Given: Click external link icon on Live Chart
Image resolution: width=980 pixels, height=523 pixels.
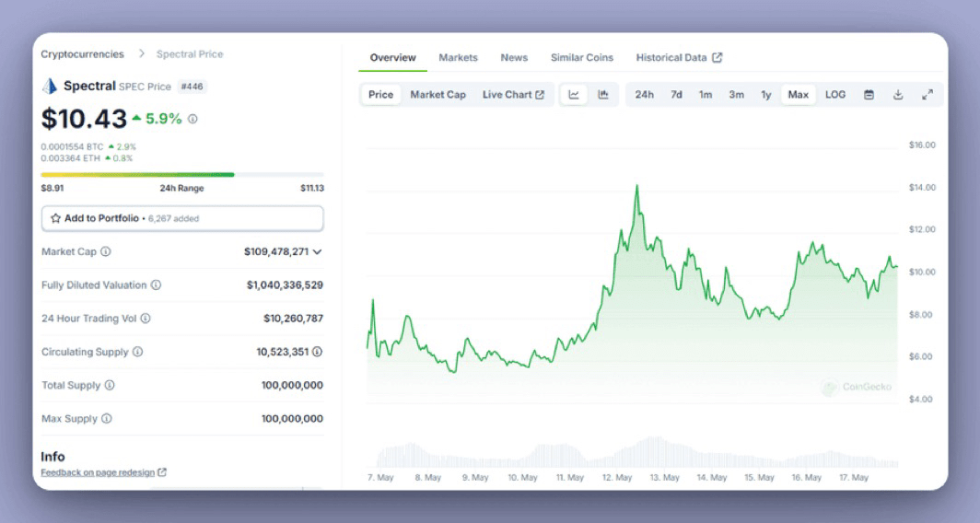Looking at the screenshot, I should point(540,95).
